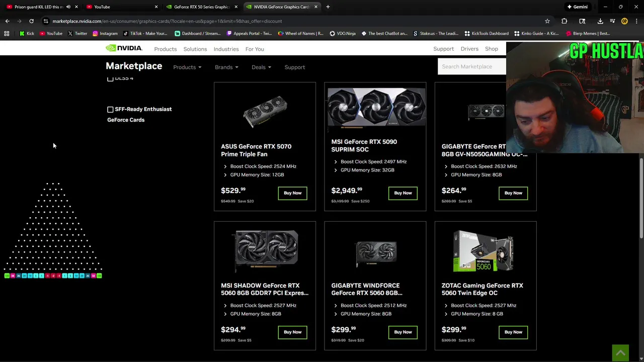This screenshot has width=644, height=362.
Task: Expand the Marketplace Products dropdown
Action: (187, 67)
